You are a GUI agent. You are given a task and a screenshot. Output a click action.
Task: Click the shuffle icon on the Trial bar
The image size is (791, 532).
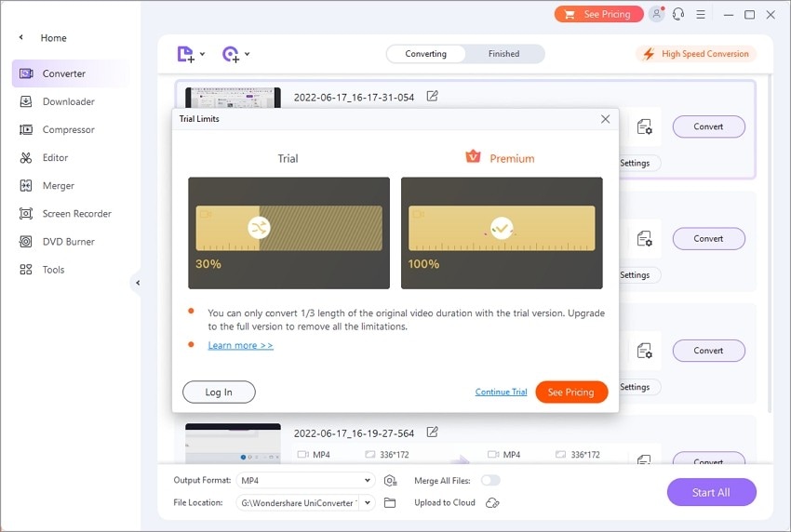[x=259, y=228]
